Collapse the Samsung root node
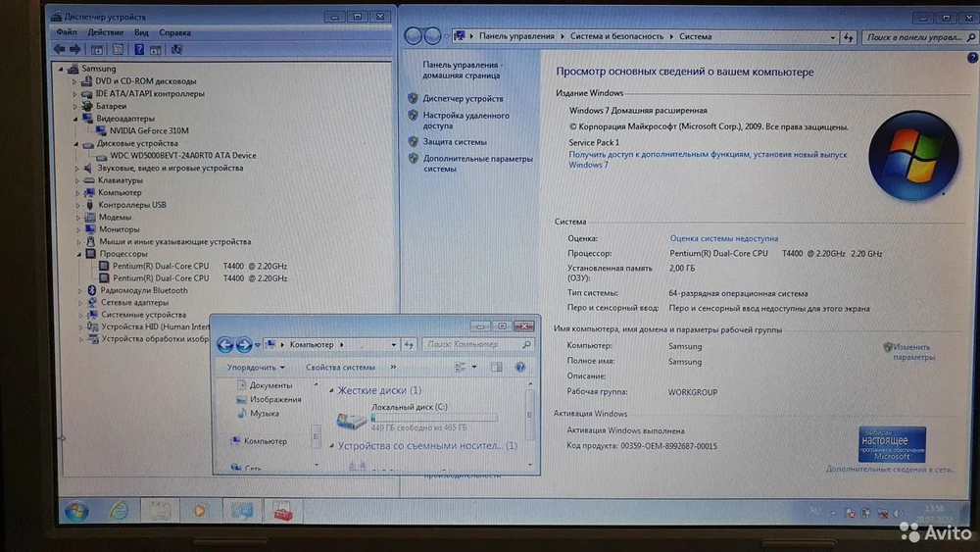980x552 pixels. click(61, 69)
